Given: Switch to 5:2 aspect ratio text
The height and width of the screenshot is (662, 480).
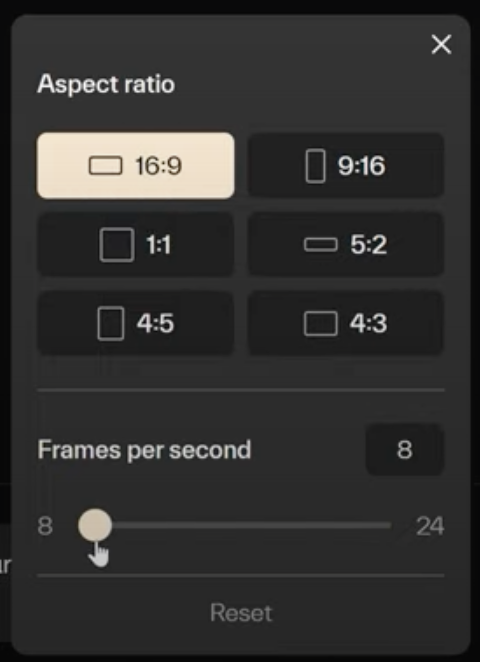Looking at the screenshot, I should click(369, 245).
